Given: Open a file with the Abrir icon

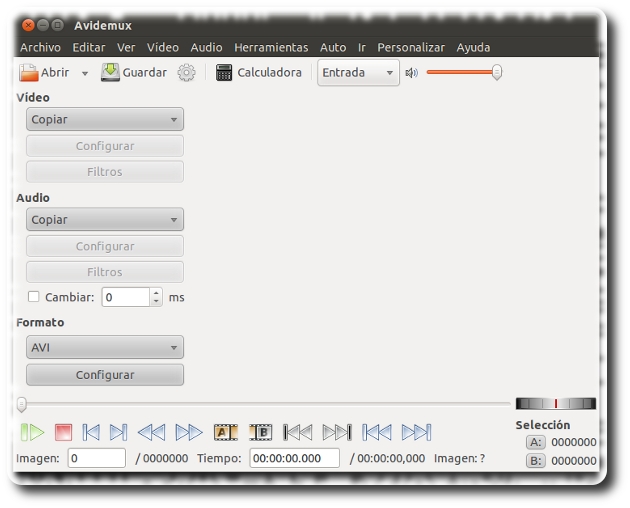Looking at the screenshot, I should (29, 73).
